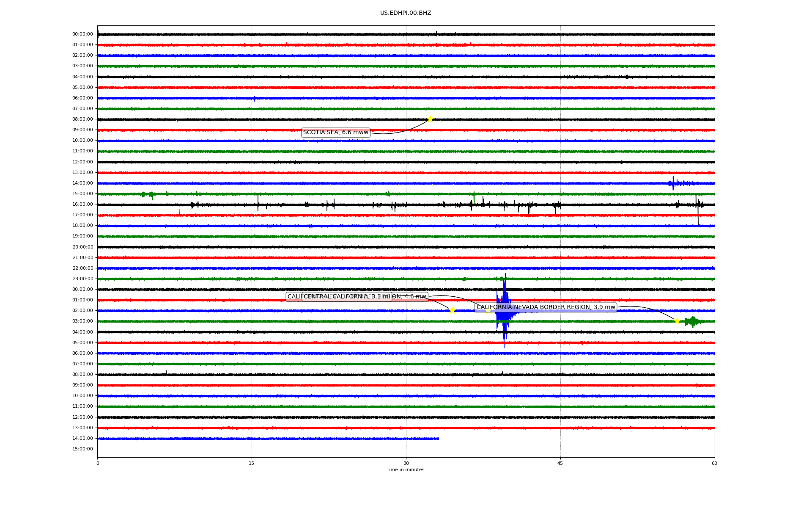The width and height of the screenshot is (812, 508).
Task: Click the green waveform burst after the 3.9 mw star
Action: click(x=694, y=322)
